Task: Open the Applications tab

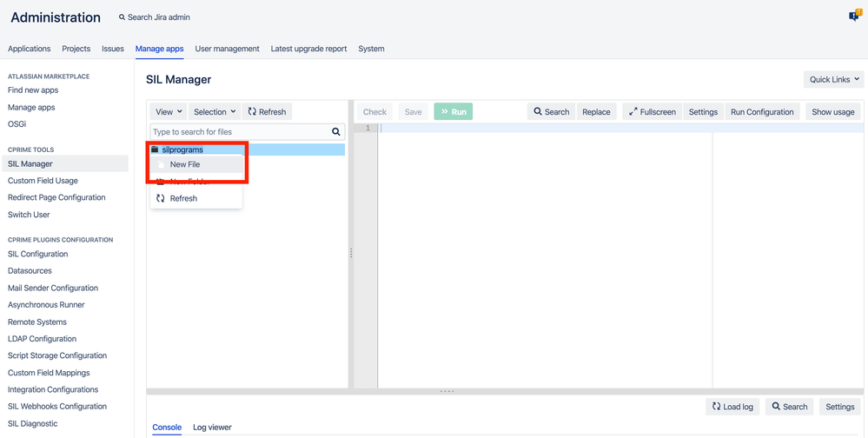Action: [30, 49]
